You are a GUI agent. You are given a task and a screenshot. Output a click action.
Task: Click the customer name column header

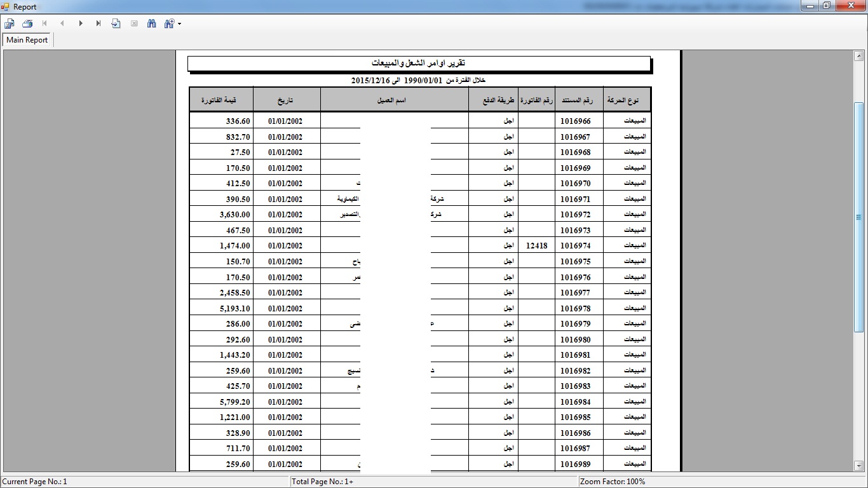pos(391,100)
